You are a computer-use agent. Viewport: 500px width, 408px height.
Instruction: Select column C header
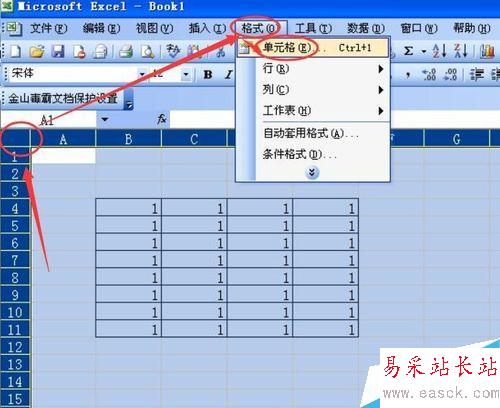pos(194,139)
